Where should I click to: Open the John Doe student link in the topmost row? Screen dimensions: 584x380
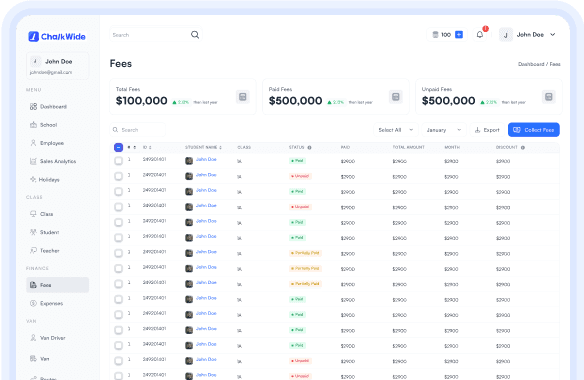[206, 159]
